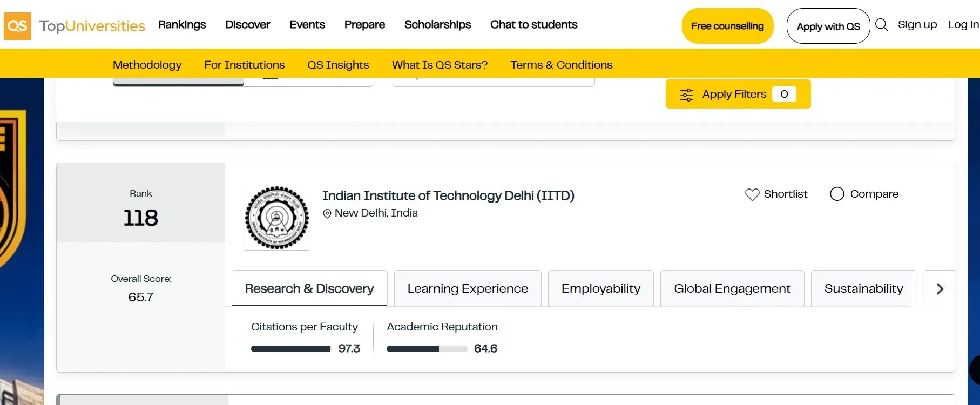
Task: Click the Citations per Faculty value 97.3
Action: [349, 349]
